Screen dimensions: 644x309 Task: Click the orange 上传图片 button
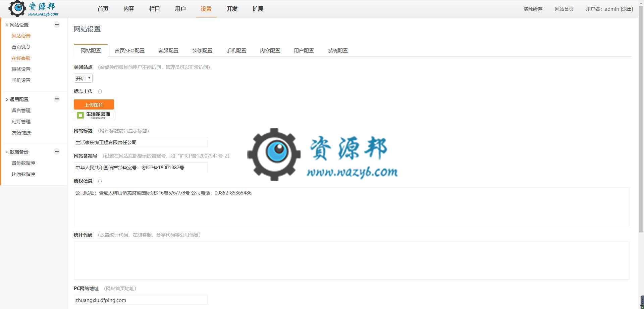point(94,104)
